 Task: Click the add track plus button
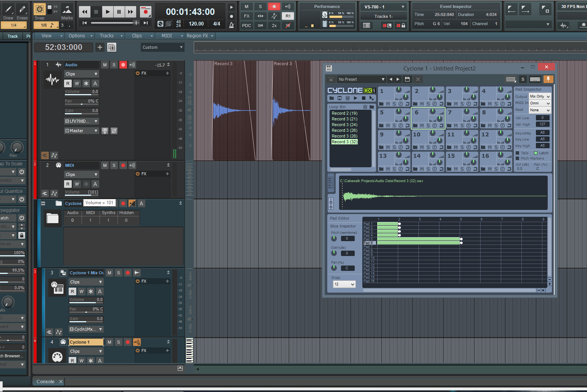coord(100,47)
